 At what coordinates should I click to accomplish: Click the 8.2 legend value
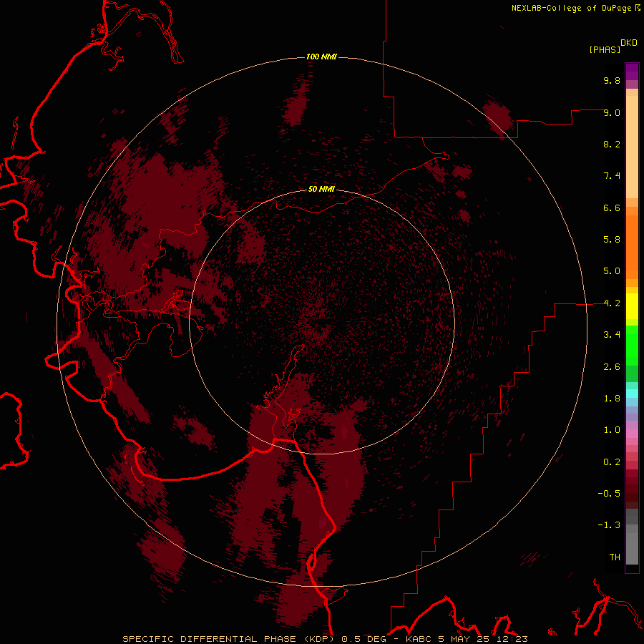612,144
